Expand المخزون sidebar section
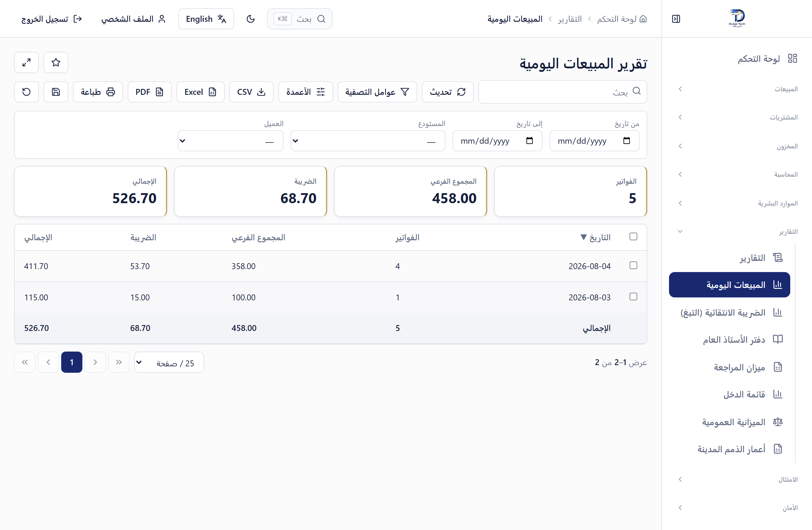This screenshot has height=530, width=812. 737,146
